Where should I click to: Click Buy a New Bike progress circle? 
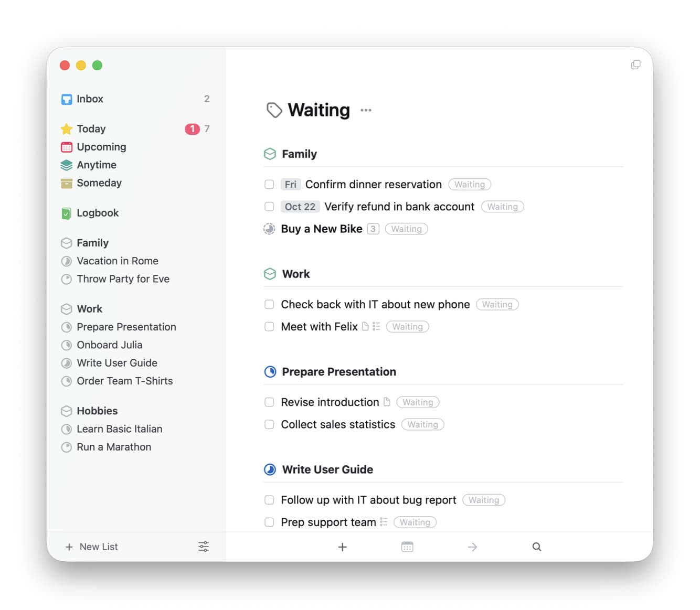(x=269, y=229)
